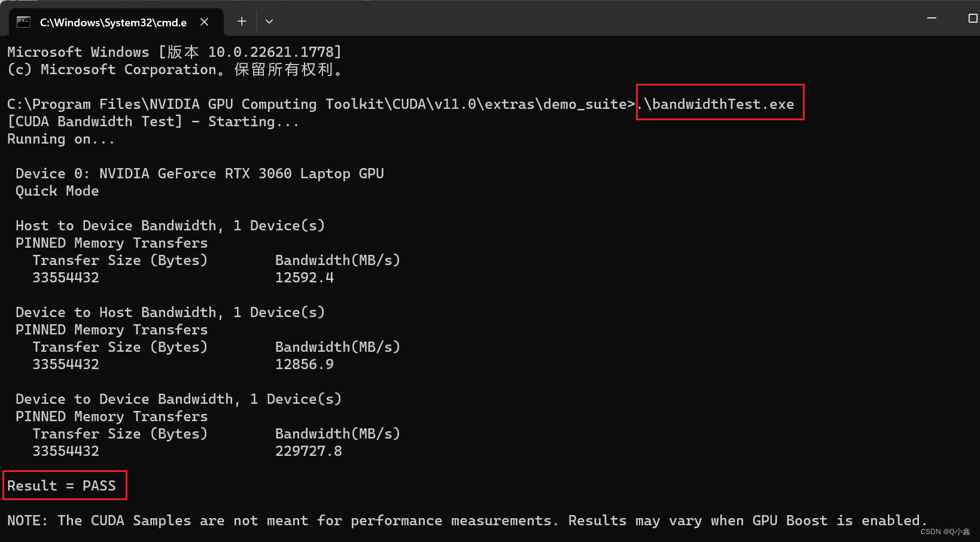Image resolution: width=980 pixels, height=542 pixels.
Task: Open a new terminal tab with the plus button
Action: 241,21
